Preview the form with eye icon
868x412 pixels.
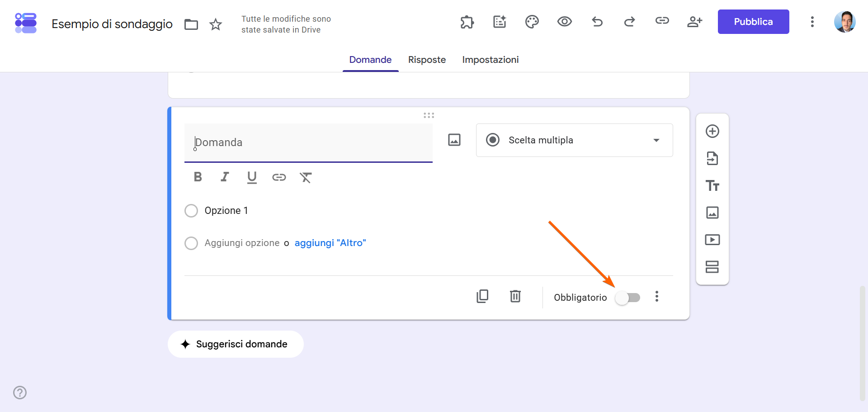565,22
